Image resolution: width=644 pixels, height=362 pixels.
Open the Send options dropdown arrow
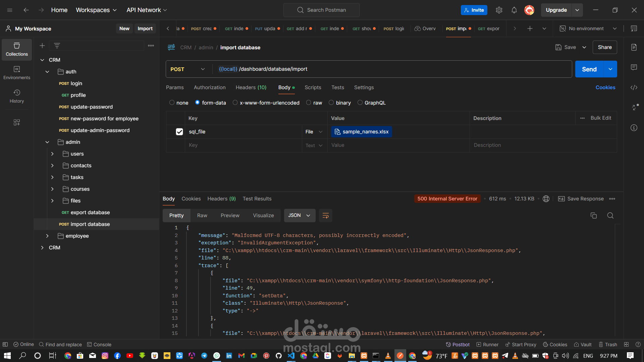tap(610, 69)
